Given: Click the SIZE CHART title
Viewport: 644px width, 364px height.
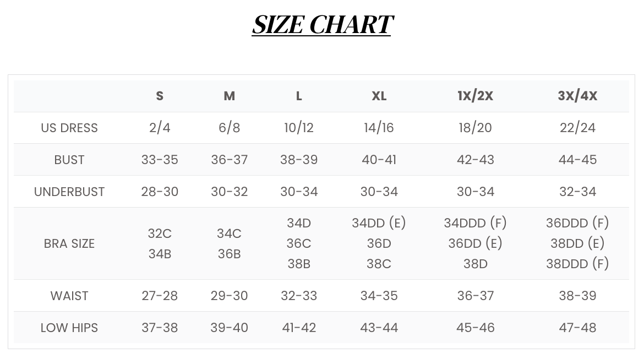Looking at the screenshot, I should 321,25.
